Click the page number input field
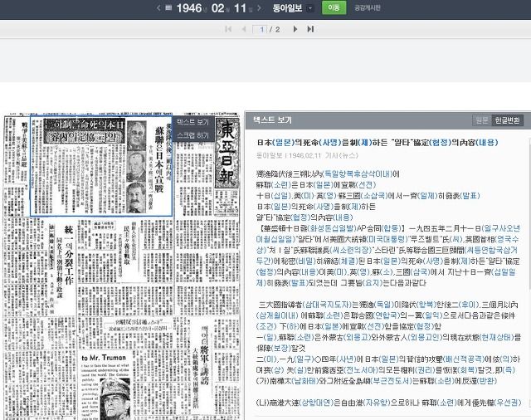531x420 pixels. (x=260, y=30)
